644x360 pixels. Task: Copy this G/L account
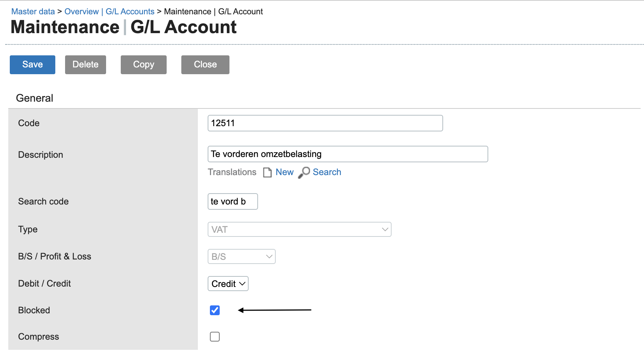[143, 65]
